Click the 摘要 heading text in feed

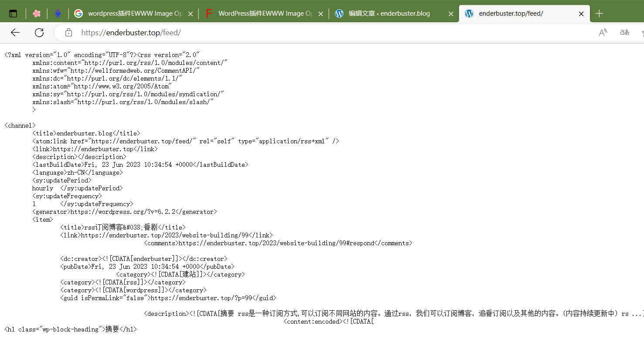click(112, 329)
